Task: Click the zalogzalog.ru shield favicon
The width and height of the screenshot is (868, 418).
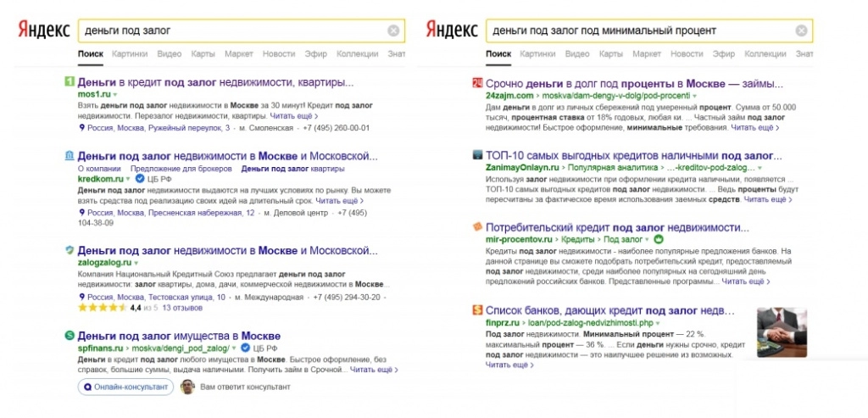Action: tap(70, 249)
